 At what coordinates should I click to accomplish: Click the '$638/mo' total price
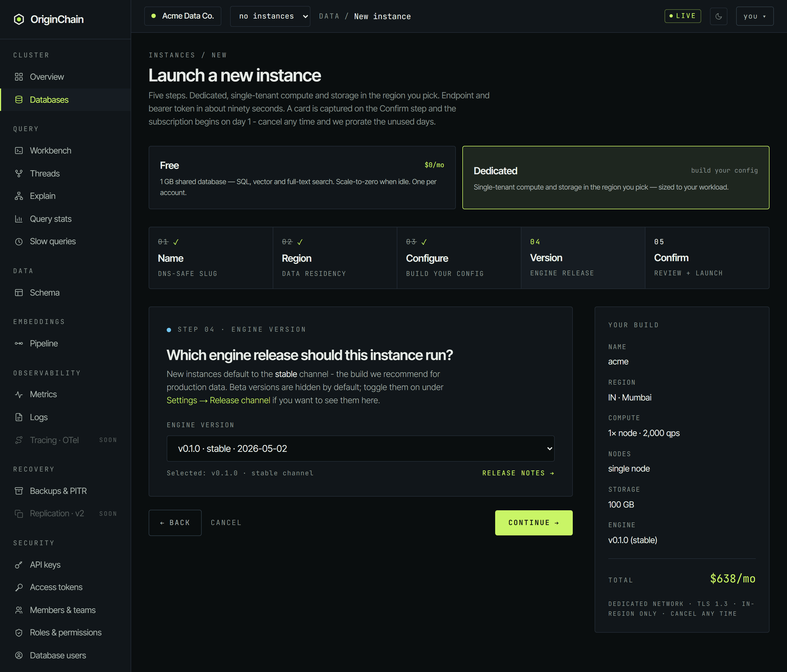pyautogui.click(x=733, y=579)
